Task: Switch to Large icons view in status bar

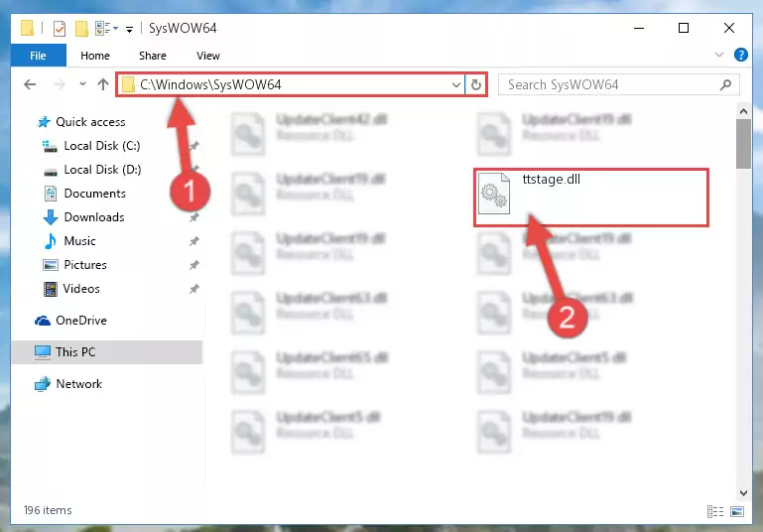Action: point(737,511)
